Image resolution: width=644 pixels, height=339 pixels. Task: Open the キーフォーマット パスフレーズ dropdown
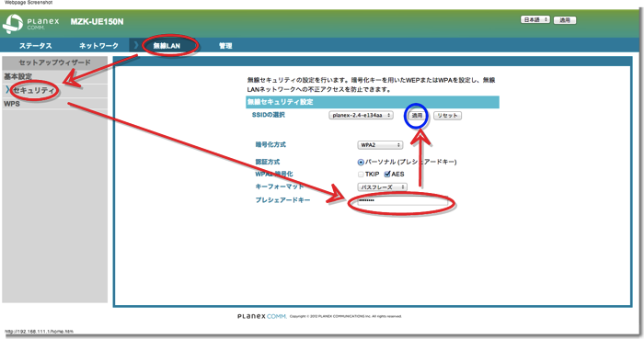click(383, 186)
